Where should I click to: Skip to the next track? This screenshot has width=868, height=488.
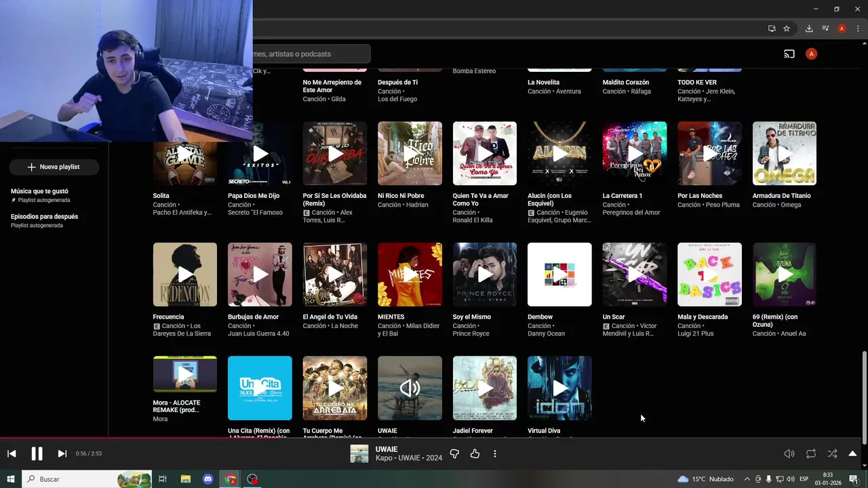pyautogui.click(x=62, y=453)
